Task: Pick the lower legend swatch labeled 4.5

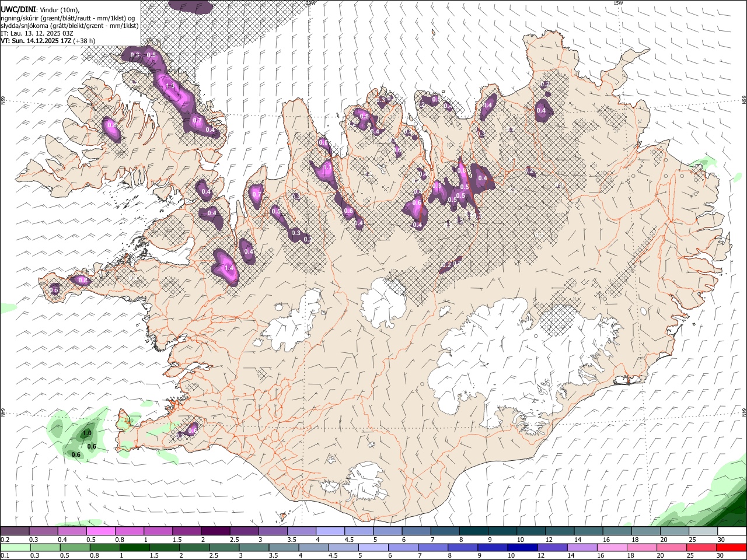Action: click(344, 547)
